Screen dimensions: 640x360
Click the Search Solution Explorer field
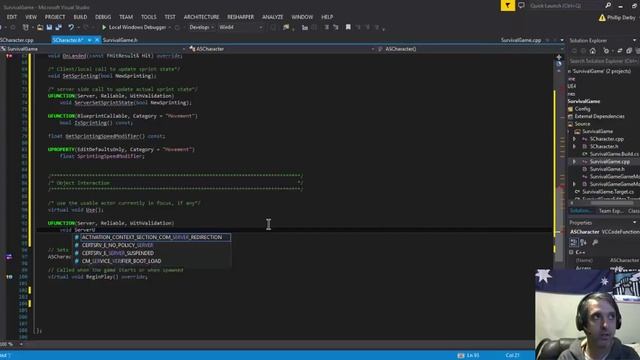coord(604,61)
